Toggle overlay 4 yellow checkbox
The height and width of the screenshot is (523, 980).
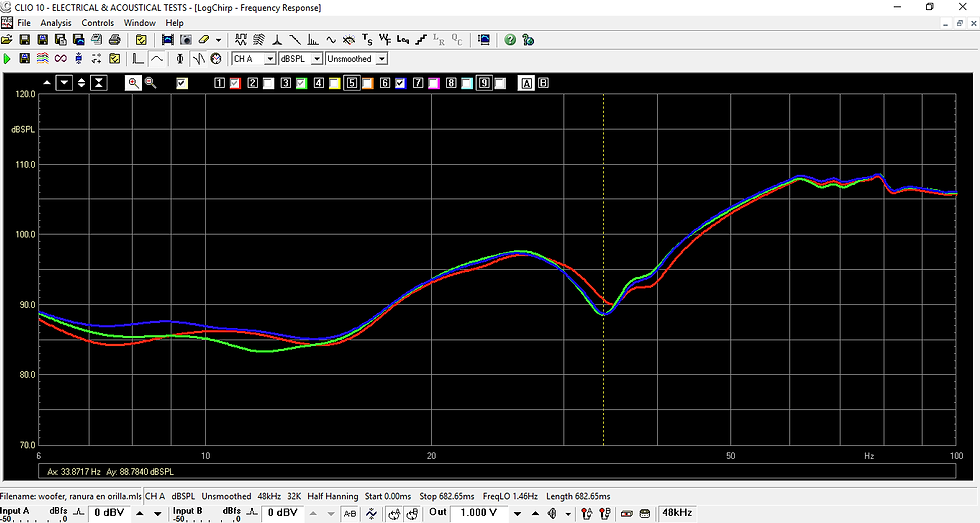pyautogui.click(x=334, y=83)
